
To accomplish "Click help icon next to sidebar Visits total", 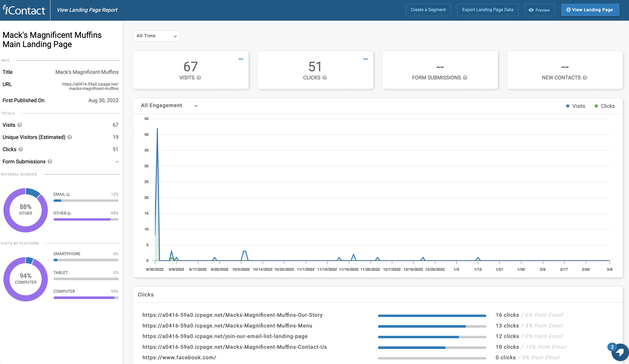I will [x=20, y=125].
